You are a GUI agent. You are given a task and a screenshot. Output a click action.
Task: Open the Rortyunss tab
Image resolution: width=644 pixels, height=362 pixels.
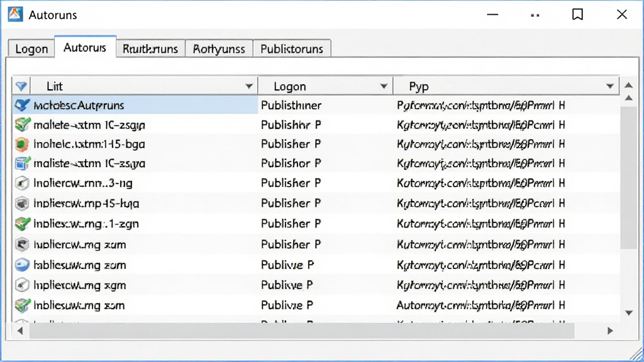pos(219,49)
